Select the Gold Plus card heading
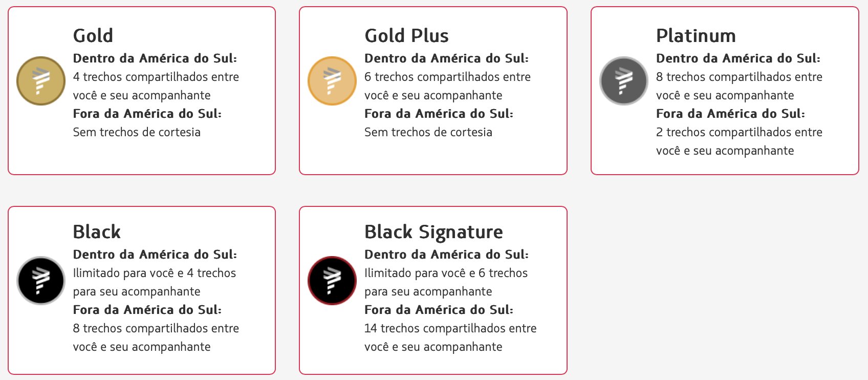Image resolution: width=868 pixels, height=380 pixels. pos(406,36)
